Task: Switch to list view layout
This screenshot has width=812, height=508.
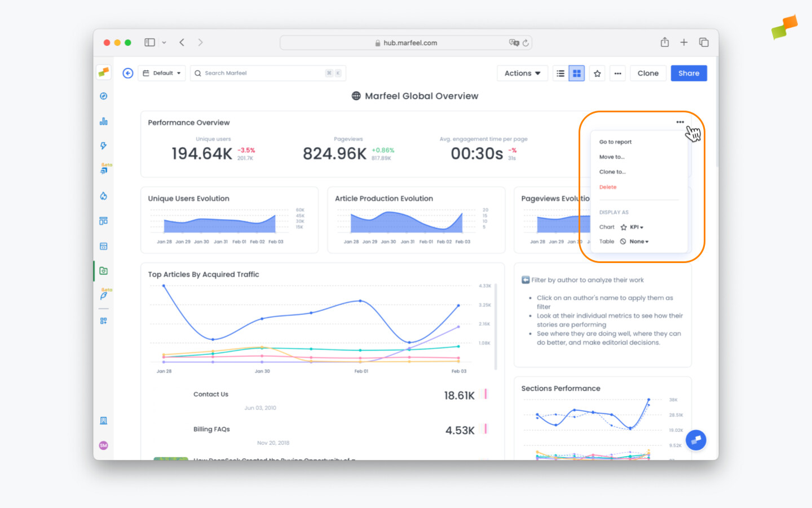Action: pos(561,73)
